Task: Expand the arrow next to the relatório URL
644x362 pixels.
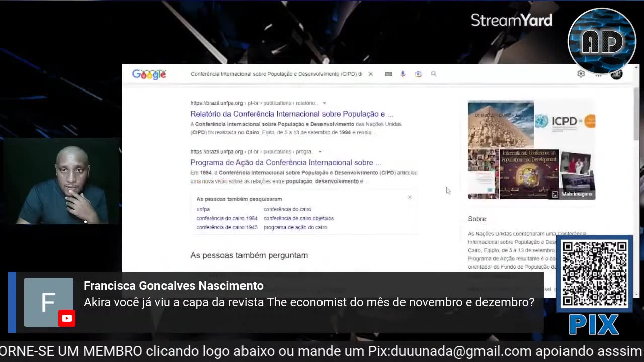Action: click(324, 103)
